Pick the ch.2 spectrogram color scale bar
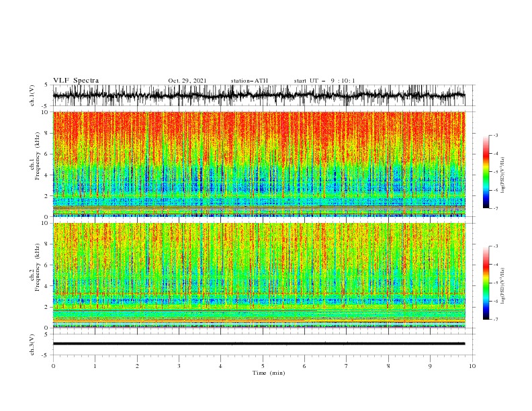The image size is (532, 411). point(486,283)
